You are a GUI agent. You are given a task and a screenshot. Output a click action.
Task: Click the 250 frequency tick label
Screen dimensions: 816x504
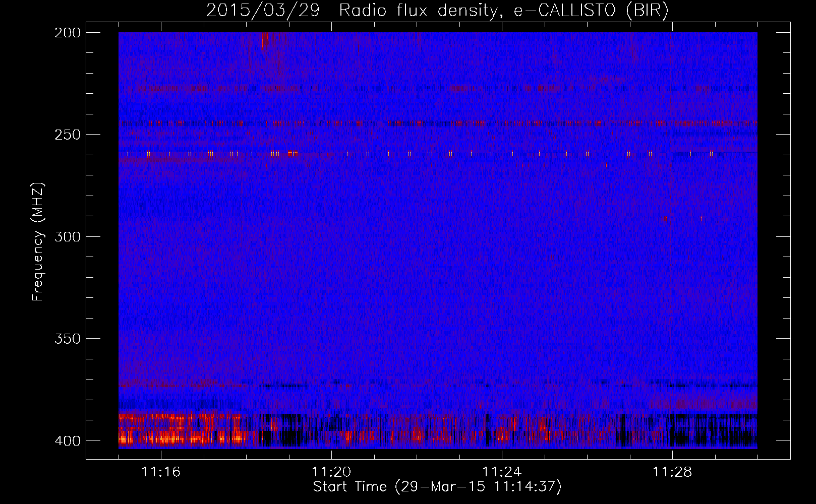point(67,135)
